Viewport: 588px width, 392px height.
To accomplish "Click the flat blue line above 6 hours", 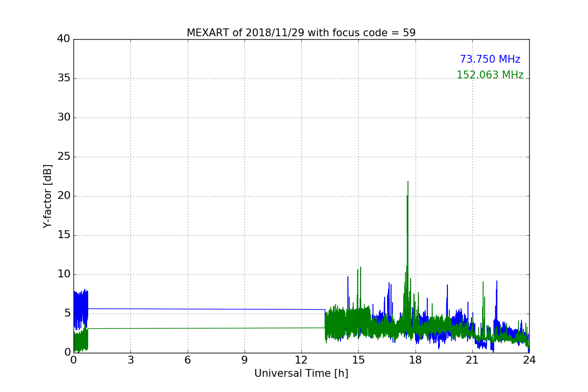I will [187, 309].
